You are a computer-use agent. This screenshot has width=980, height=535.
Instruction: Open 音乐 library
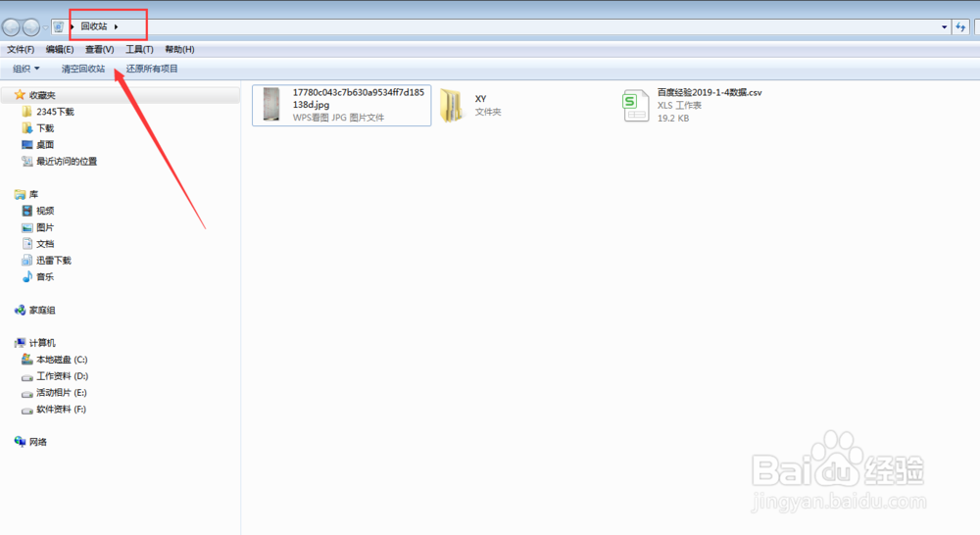pos(45,277)
